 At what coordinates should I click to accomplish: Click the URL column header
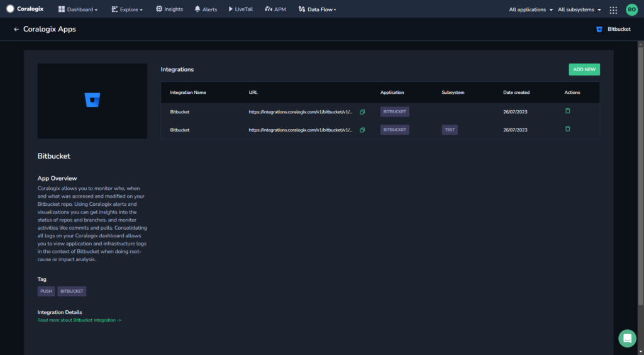(x=253, y=93)
